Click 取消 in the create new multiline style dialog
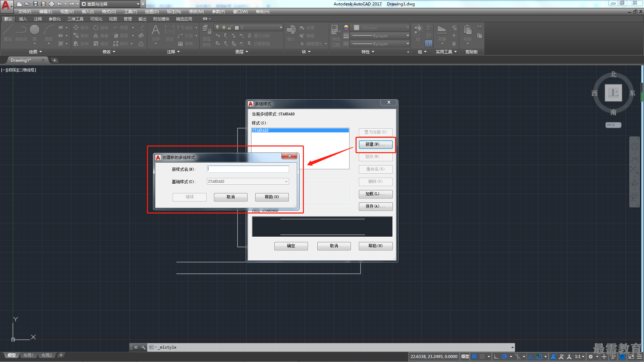The width and height of the screenshot is (644, 362). [x=231, y=197]
